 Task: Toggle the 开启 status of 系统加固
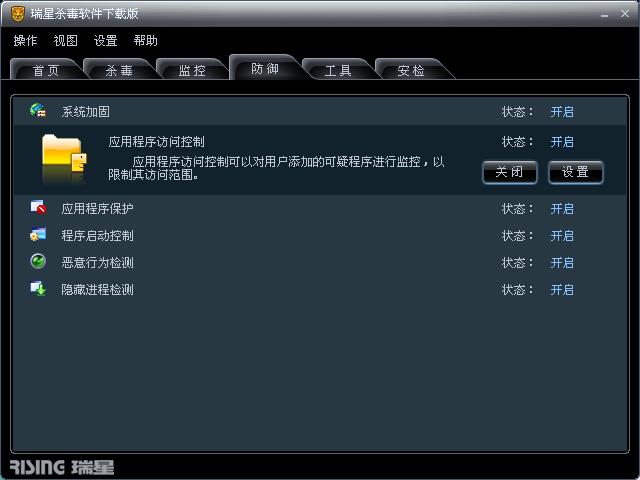[x=562, y=111]
